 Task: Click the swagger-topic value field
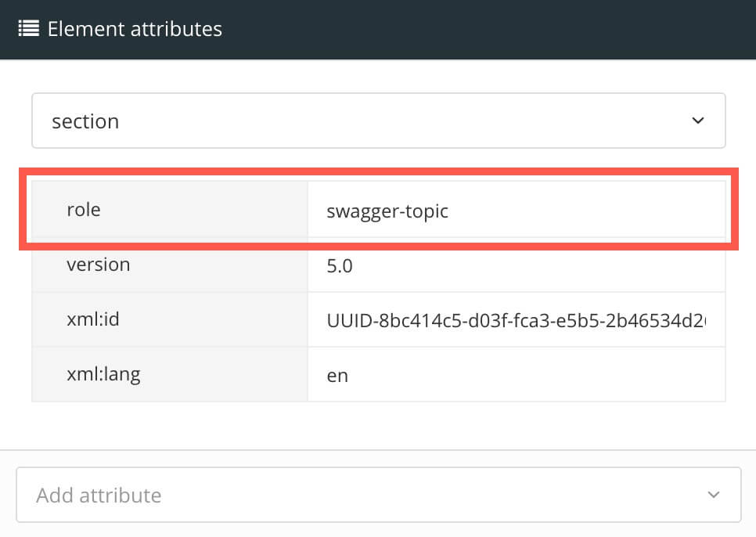click(517, 210)
